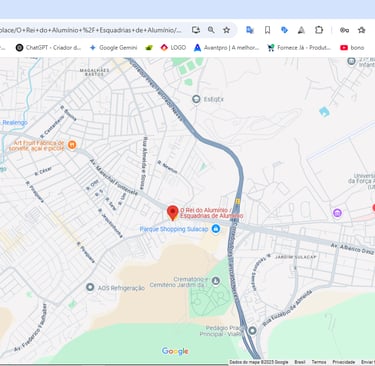Open the Fornece Já bookmark
The height and width of the screenshot is (366, 375).
click(x=299, y=48)
